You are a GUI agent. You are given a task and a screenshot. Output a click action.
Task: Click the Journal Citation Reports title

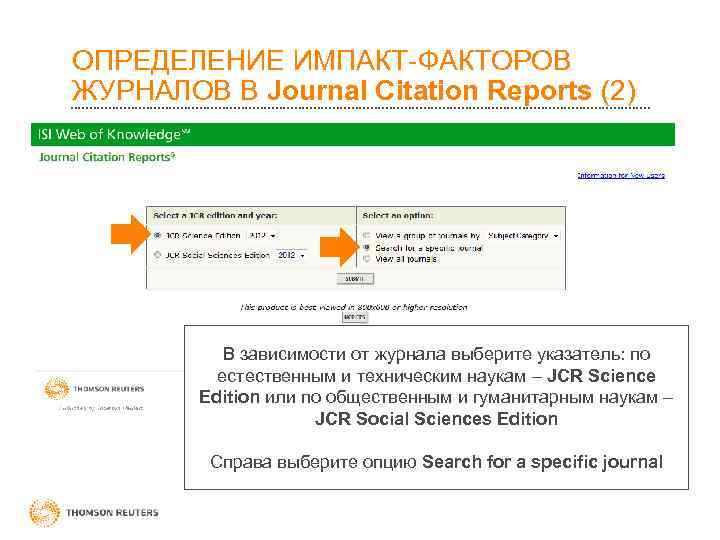107,157
